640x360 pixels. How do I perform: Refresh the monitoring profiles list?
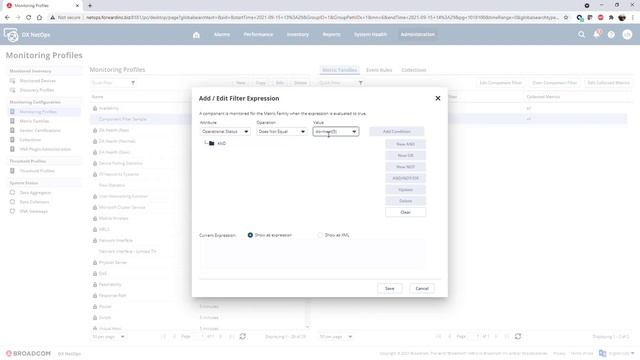coord(243,336)
